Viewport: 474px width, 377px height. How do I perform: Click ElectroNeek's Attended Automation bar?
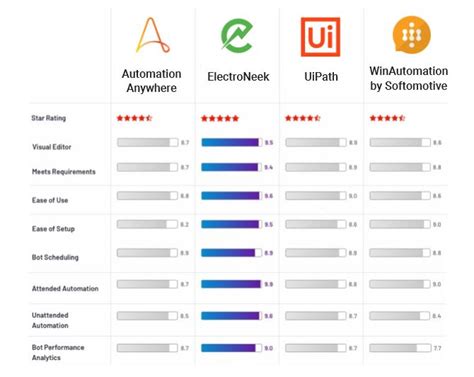231,284
